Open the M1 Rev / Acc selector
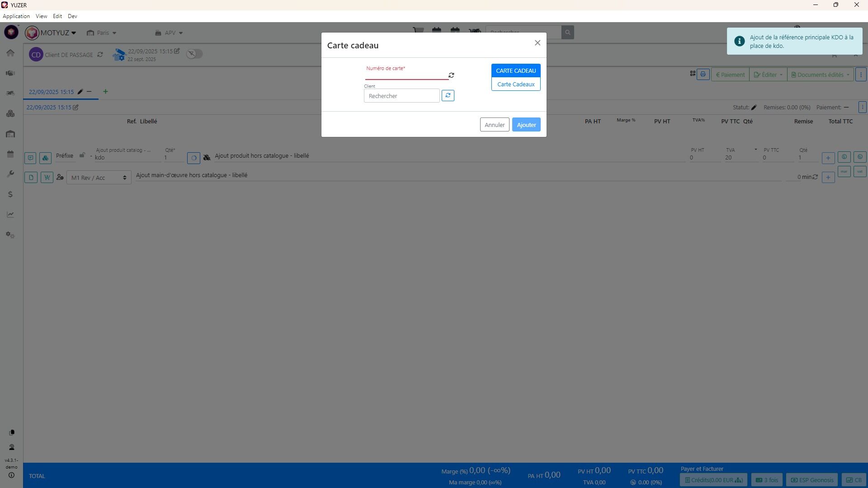This screenshot has width=868, height=488. point(99,178)
